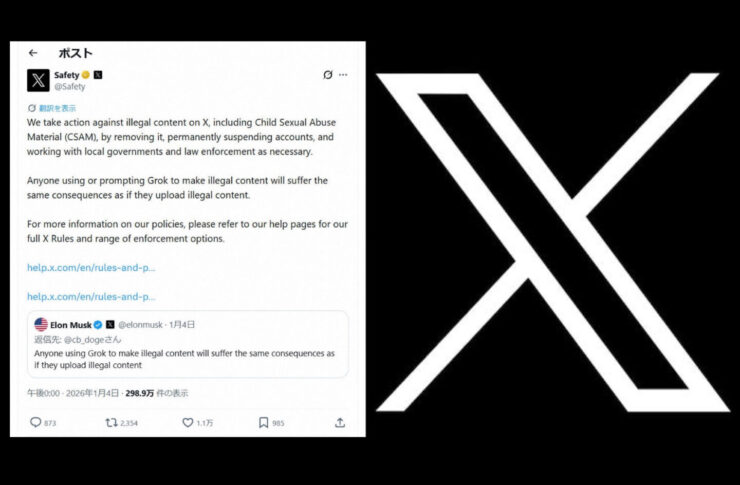Screen dimensions: 740x485
Task: Open the Safety account profile avatar
Action: tap(38, 80)
